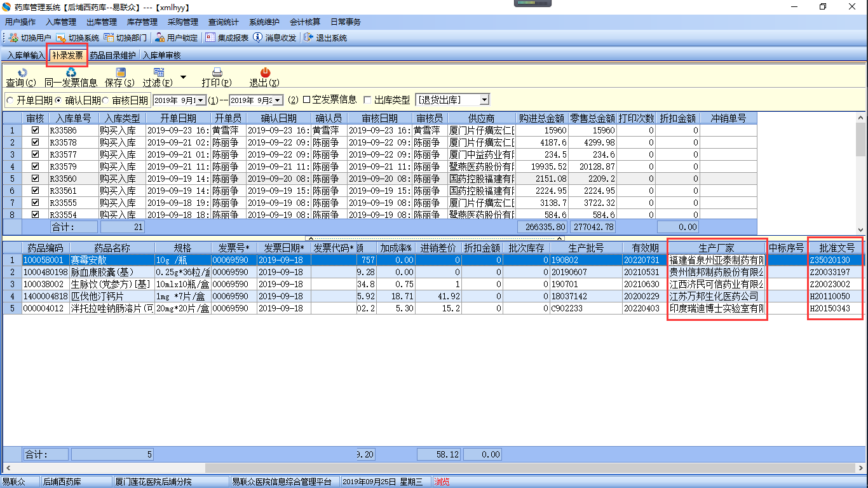Click the 同一发票信息 icon

click(x=71, y=72)
